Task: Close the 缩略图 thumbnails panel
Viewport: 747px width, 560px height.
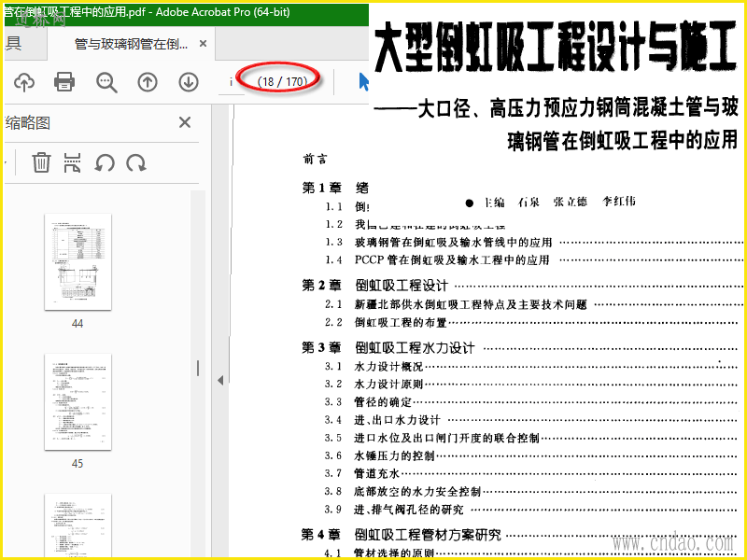Action: [x=185, y=123]
